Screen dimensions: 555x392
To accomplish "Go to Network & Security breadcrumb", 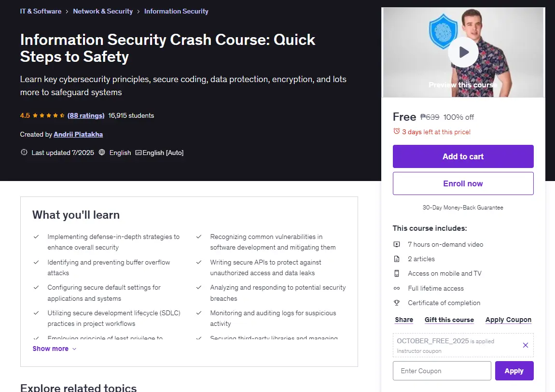I will tap(103, 11).
